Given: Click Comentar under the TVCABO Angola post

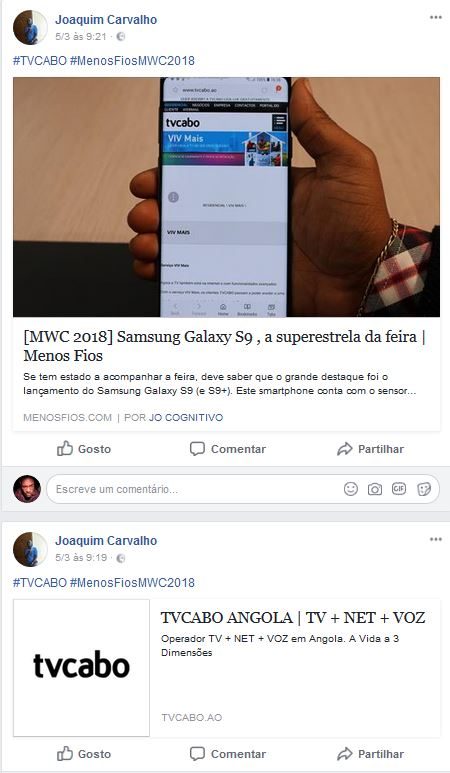Looking at the screenshot, I should pos(228,754).
